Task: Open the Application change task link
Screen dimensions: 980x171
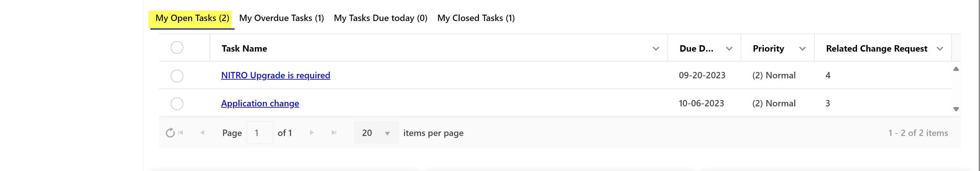Action: point(260,103)
